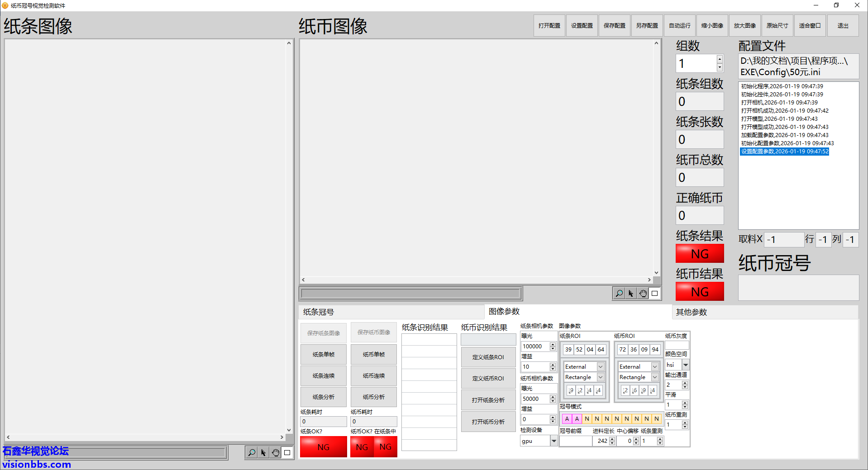This screenshot has width=868, height=470.
Task: Activate the pan hand icon near visionbbs.com
Action: point(276,452)
